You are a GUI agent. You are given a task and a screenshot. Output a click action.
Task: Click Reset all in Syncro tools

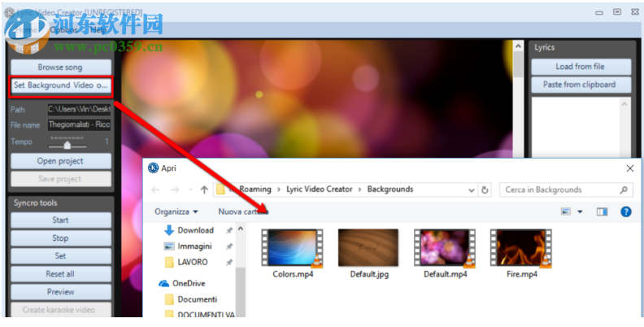[x=61, y=274]
